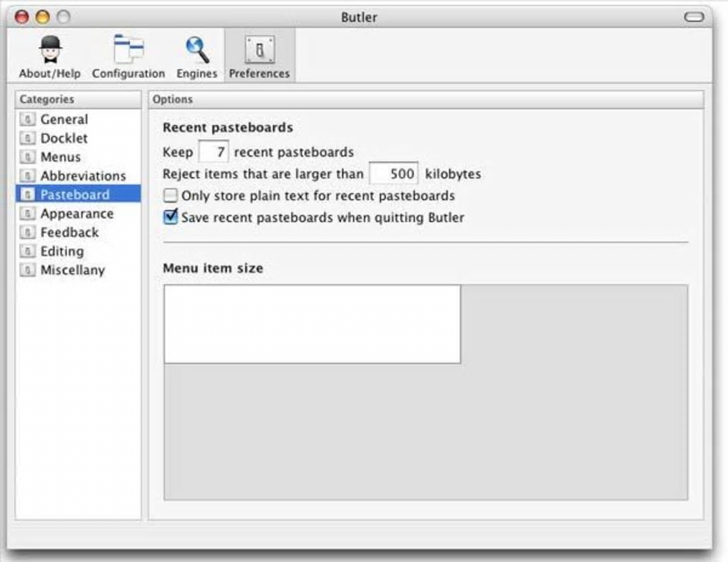Screen dimensions: 728x562
Task: Click the green zoom window button
Action: (x=63, y=17)
